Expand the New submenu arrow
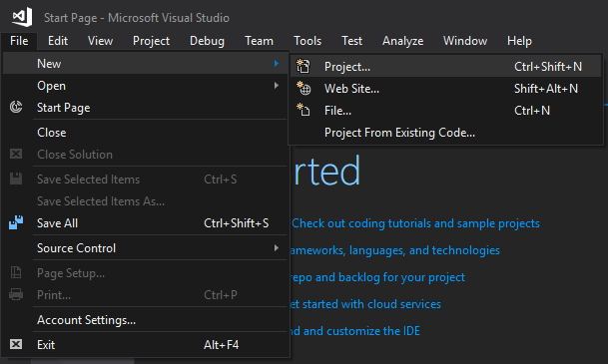 coord(277,63)
